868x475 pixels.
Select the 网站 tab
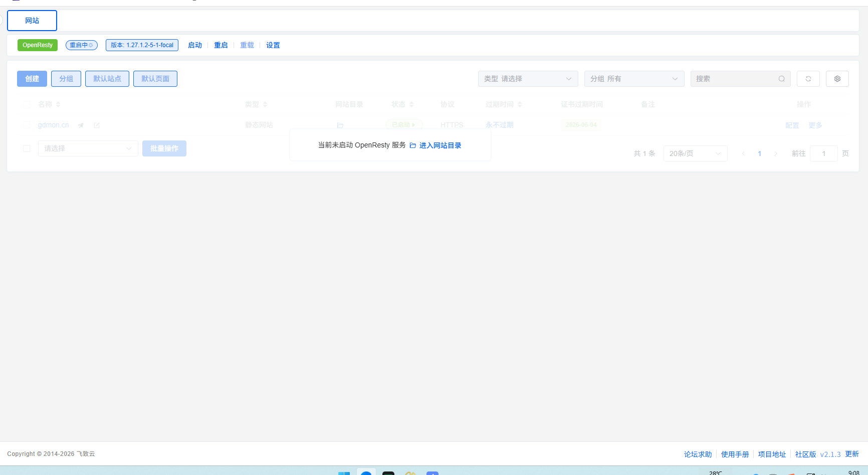tap(32, 21)
